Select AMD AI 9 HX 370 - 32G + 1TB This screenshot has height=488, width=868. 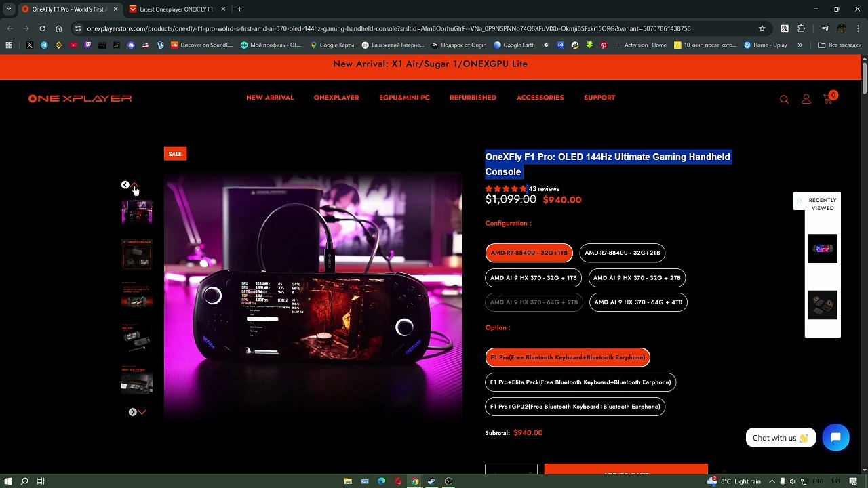point(533,278)
